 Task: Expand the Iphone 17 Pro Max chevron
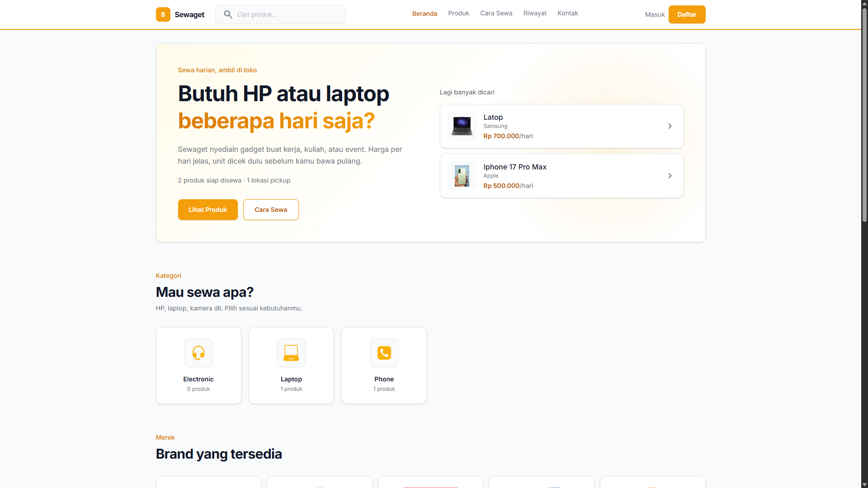tap(670, 176)
